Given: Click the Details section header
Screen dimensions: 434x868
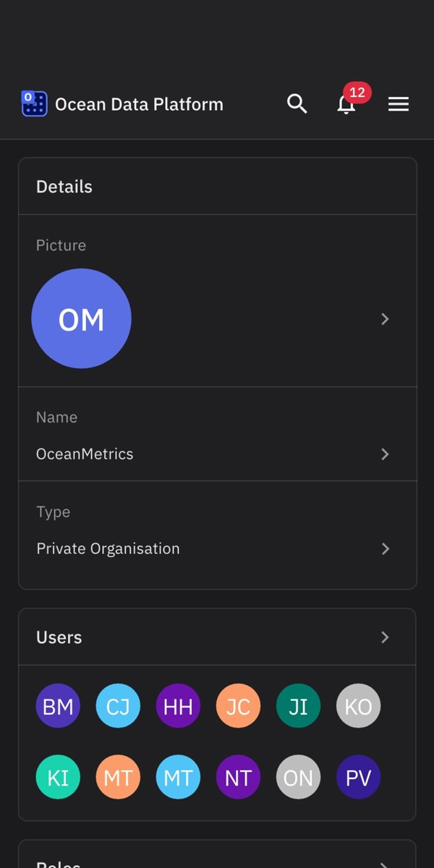Looking at the screenshot, I should coord(64,186).
